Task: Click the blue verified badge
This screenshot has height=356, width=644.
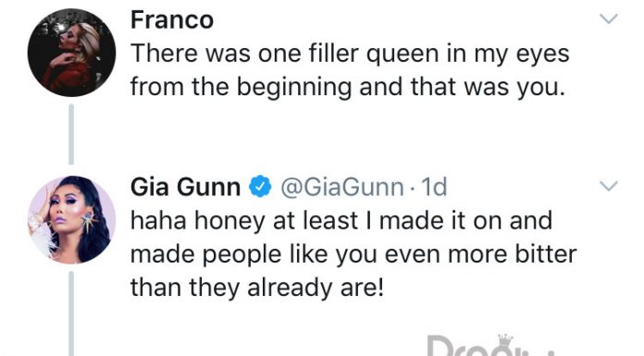Action: click(x=260, y=187)
